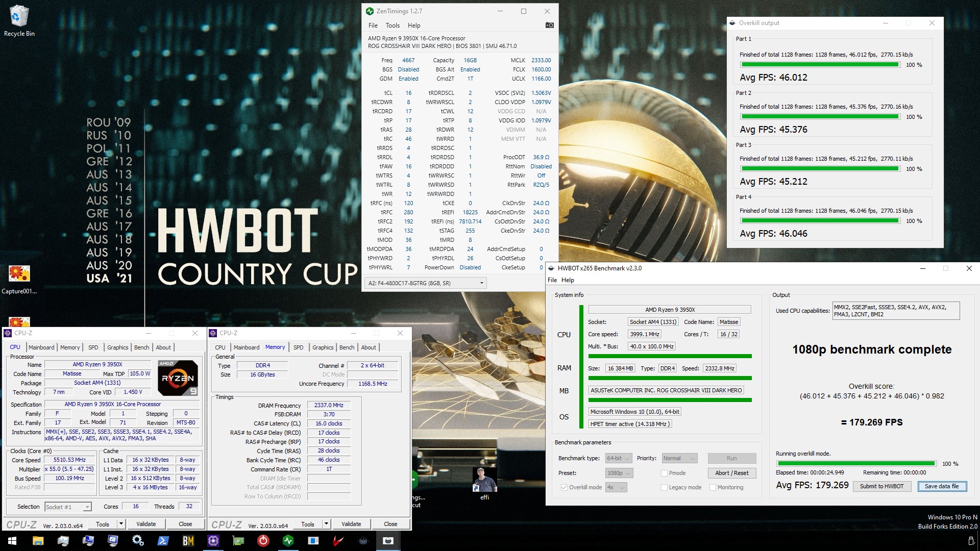Screen dimensions: 980x551
Task: Open the Benchmark type 64-bit dropdown
Action: (619, 458)
